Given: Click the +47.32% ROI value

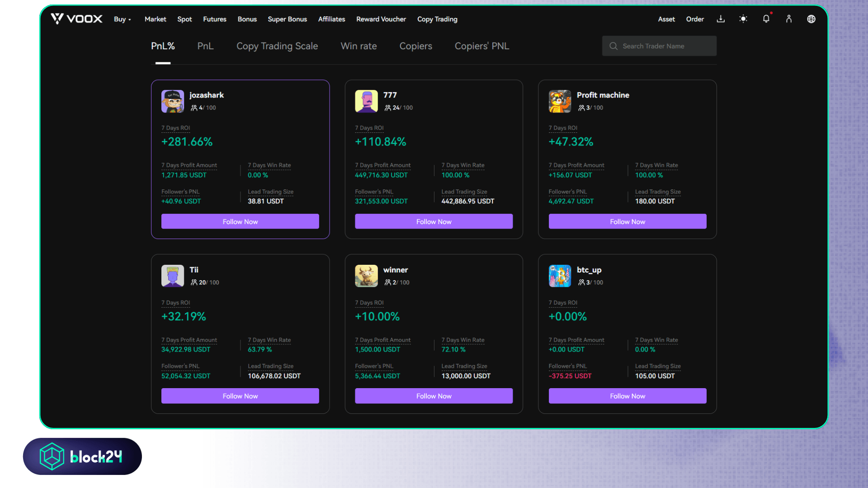Looking at the screenshot, I should [571, 142].
